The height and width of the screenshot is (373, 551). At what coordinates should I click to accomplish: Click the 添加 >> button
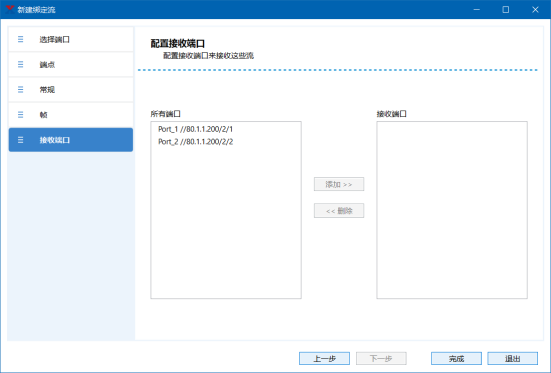339,184
